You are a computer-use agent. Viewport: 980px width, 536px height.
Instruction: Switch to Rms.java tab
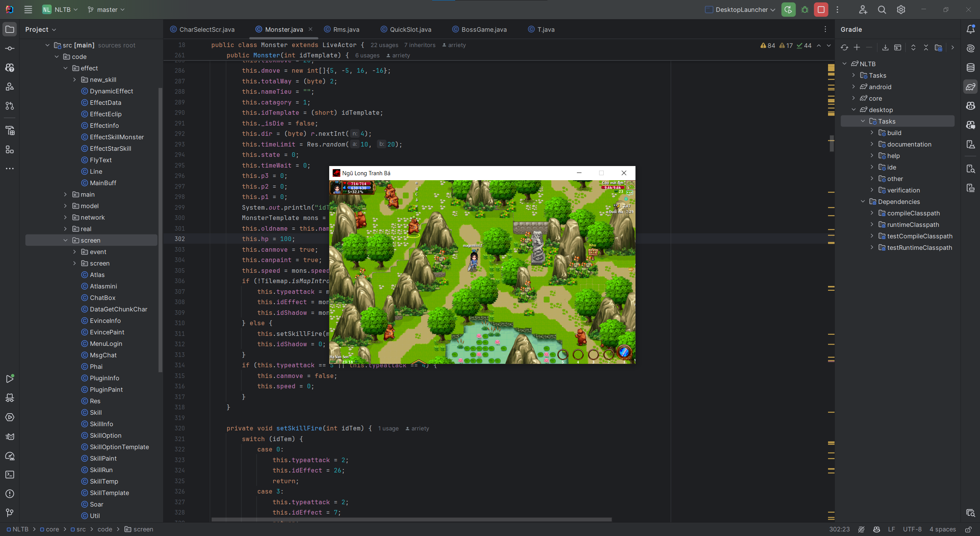[346, 29]
